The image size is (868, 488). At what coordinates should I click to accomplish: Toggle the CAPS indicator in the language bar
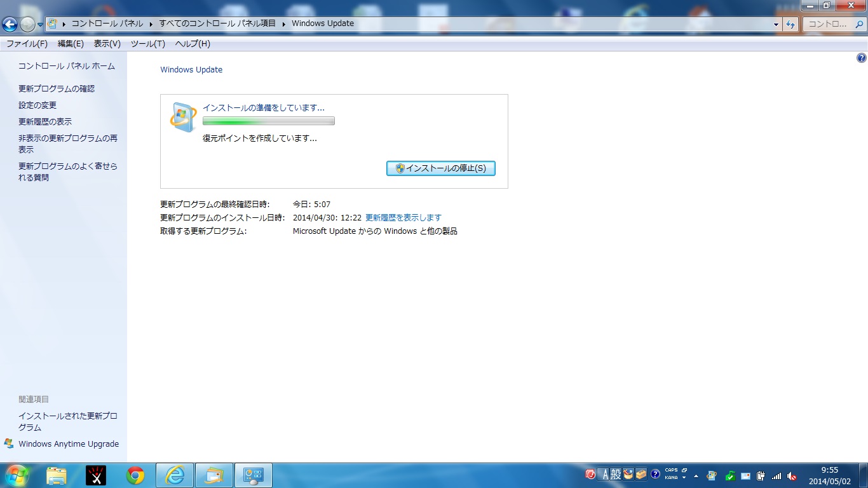[x=672, y=471]
